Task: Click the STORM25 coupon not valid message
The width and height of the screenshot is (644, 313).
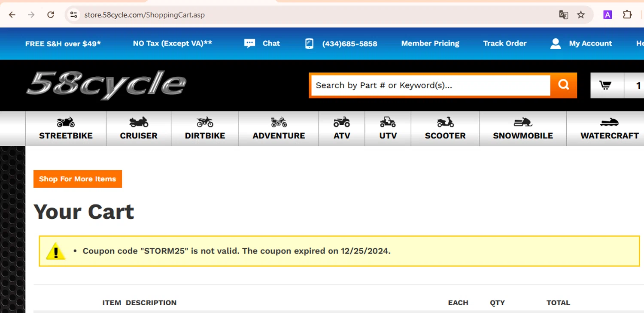Action: [x=237, y=251]
